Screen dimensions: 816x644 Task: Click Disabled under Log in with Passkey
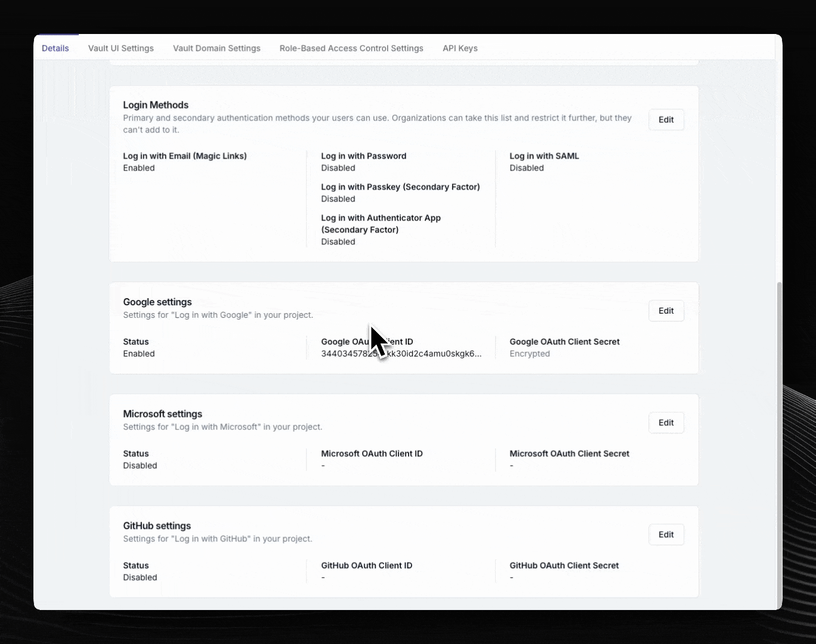[x=338, y=199]
